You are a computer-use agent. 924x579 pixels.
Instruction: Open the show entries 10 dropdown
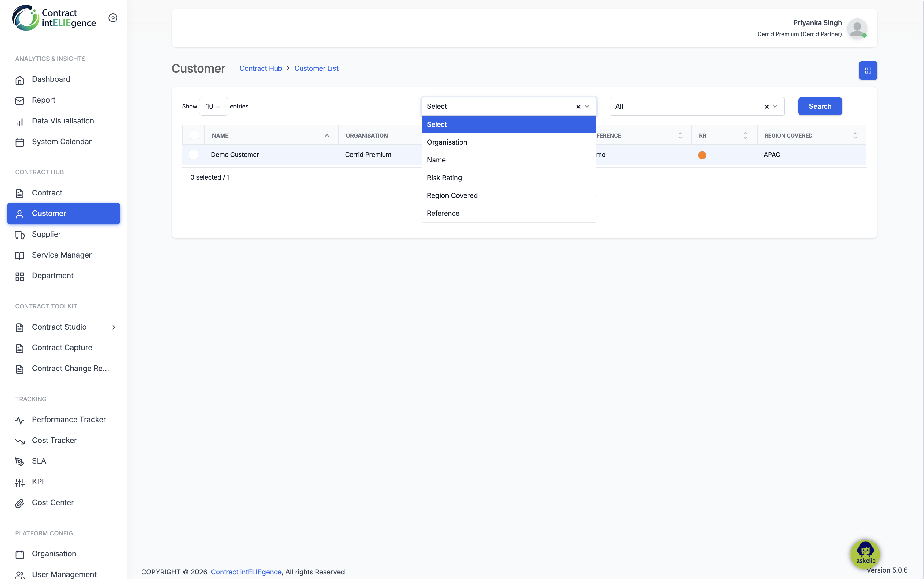tap(213, 107)
